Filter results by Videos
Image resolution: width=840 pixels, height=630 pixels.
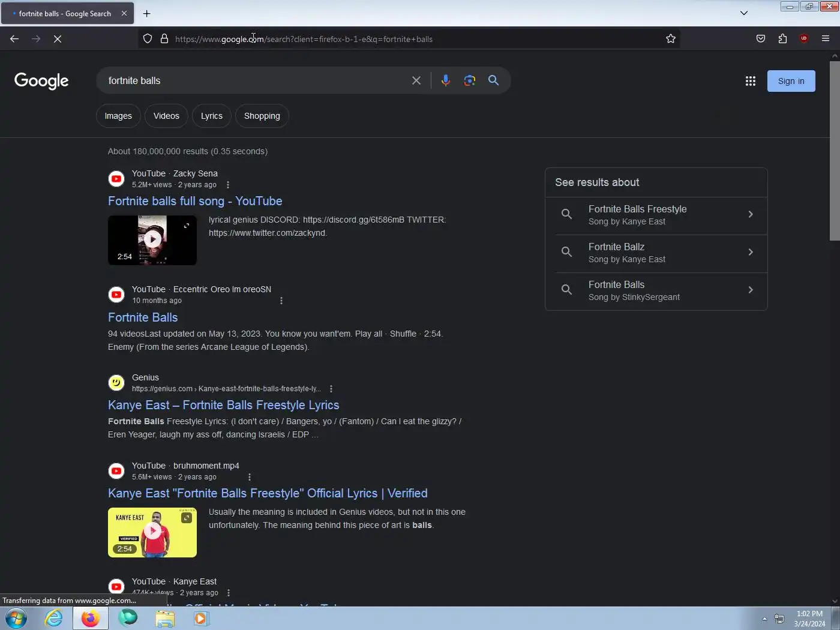click(x=166, y=116)
